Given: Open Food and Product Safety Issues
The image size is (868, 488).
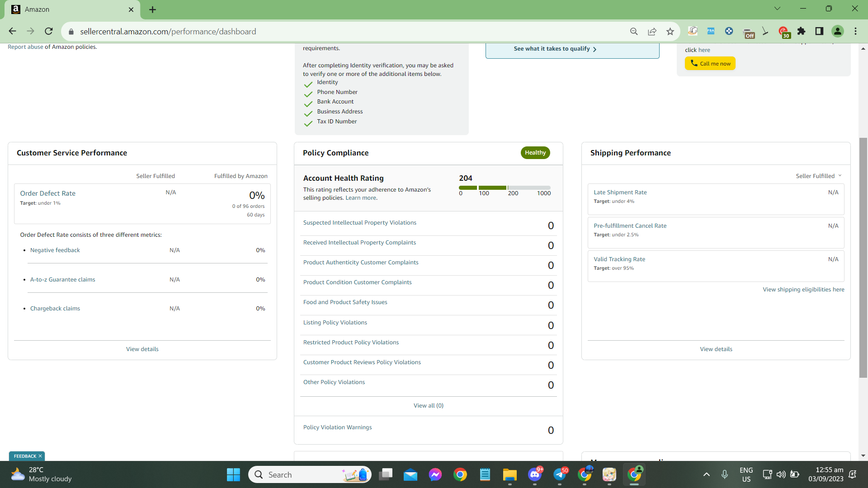Looking at the screenshot, I should [345, 302].
